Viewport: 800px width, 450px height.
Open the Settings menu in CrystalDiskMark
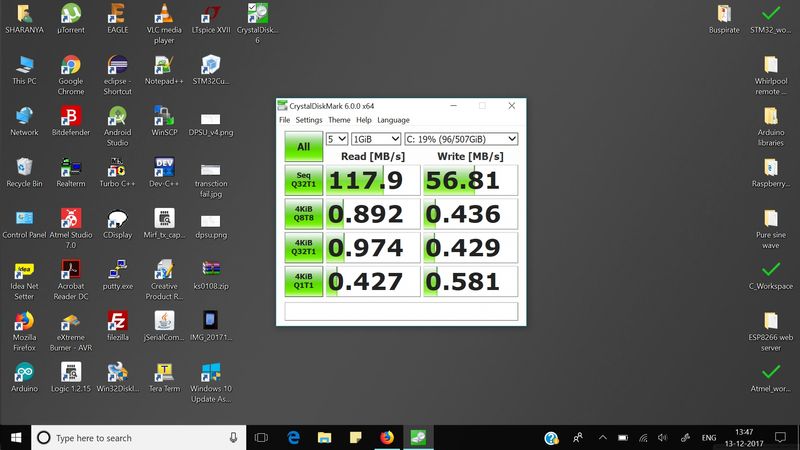pos(309,120)
